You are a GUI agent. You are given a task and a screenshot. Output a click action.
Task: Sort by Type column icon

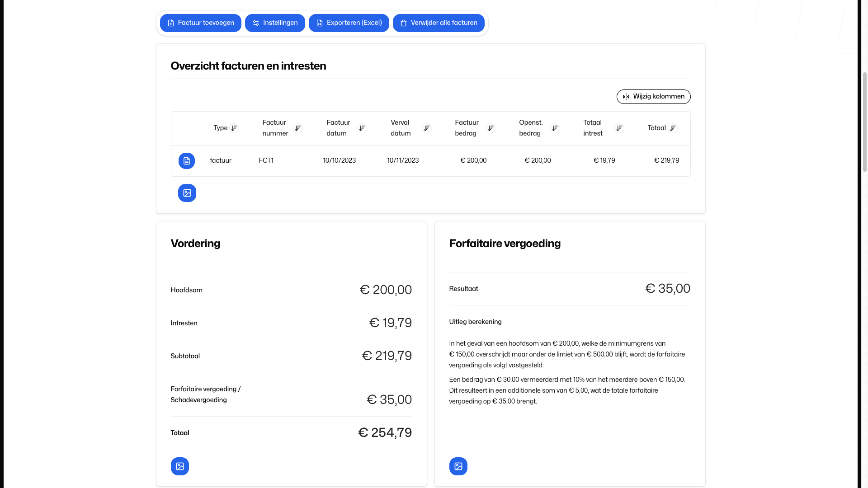click(x=234, y=128)
